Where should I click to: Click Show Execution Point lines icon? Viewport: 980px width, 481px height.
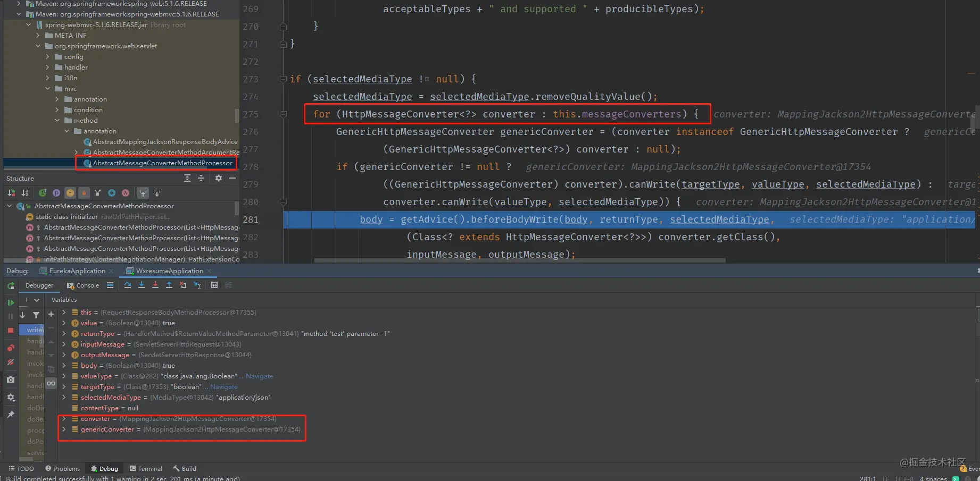(x=110, y=285)
